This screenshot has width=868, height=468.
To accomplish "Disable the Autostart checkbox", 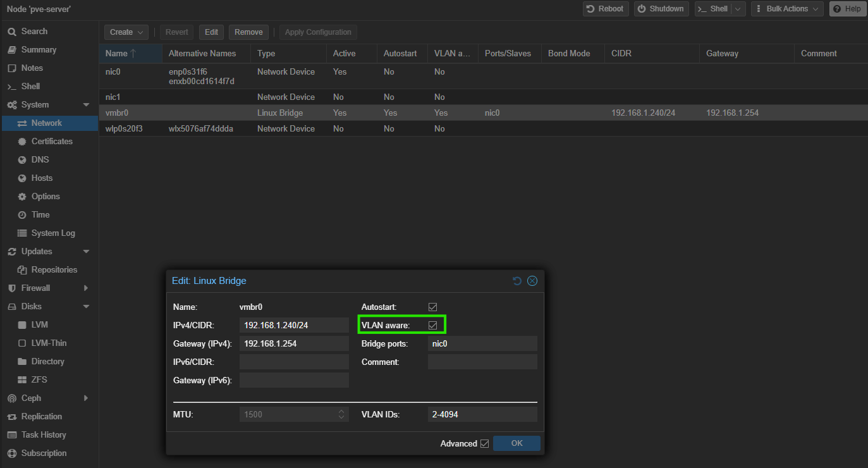I will [432, 307].
